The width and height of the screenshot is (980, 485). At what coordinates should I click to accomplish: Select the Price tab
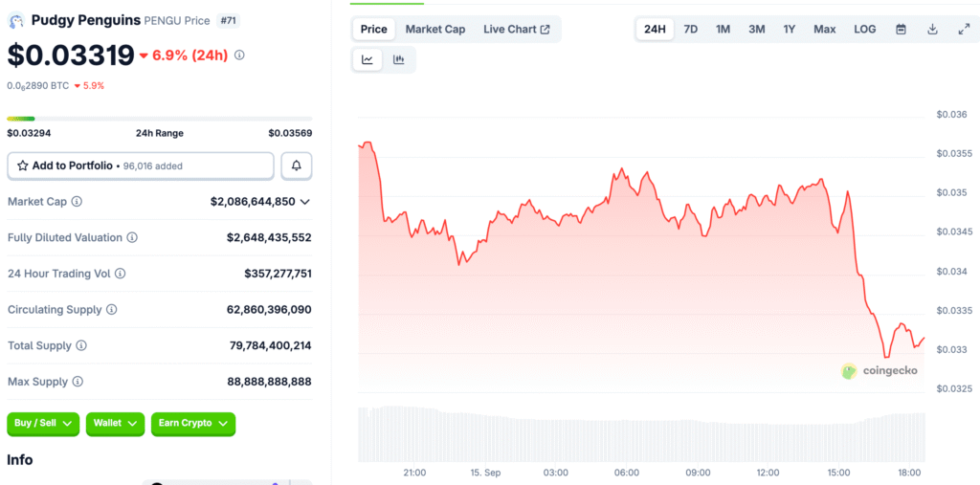tap(374, 30)
